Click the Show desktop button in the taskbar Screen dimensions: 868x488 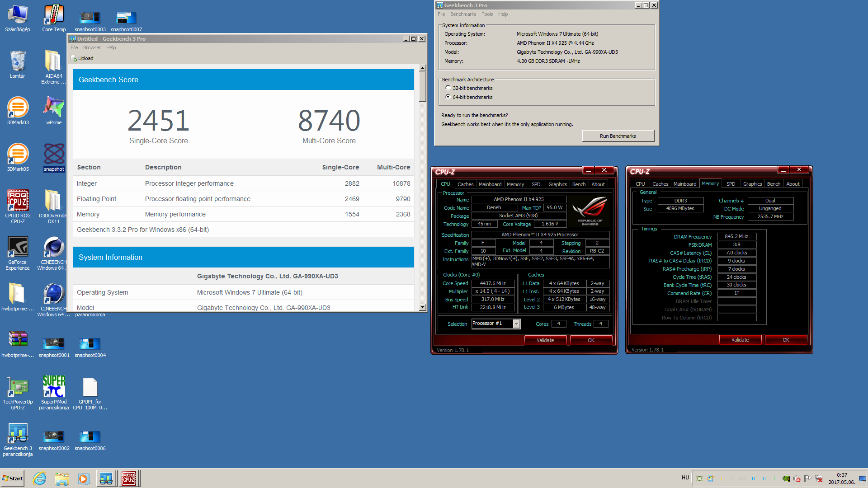[x=863, y=479]
